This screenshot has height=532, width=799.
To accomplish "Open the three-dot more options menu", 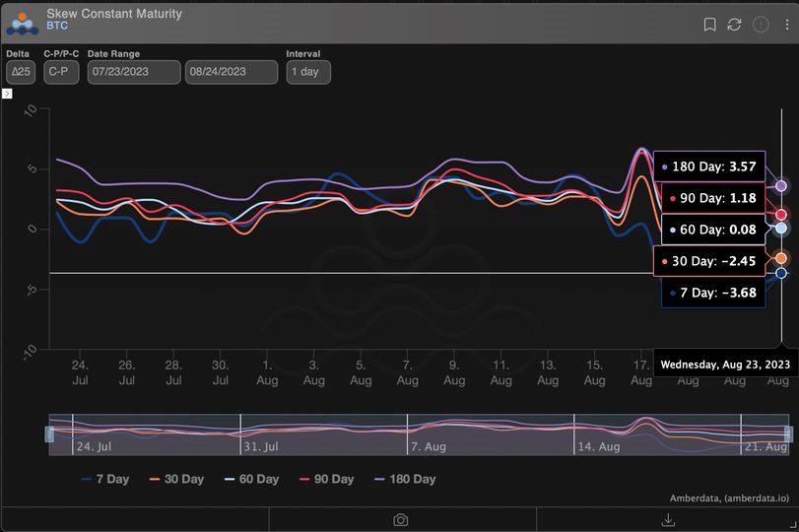I will [x=786, y=25].
